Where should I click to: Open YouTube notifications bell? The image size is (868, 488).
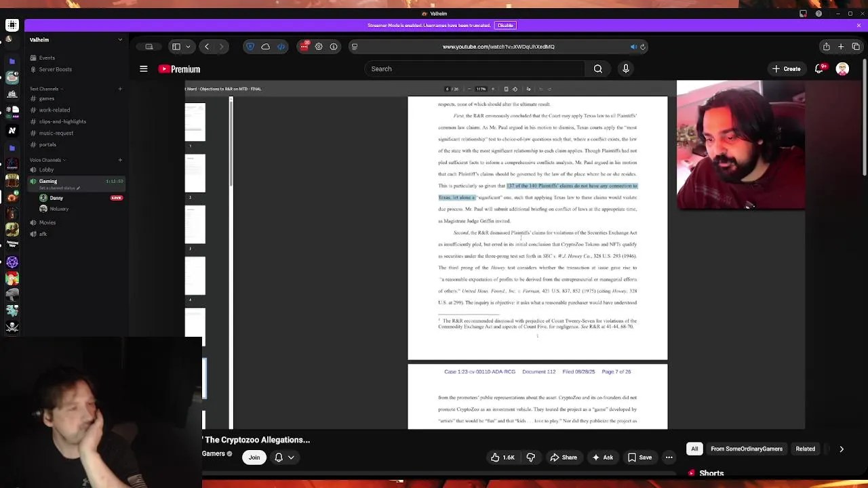821,68
